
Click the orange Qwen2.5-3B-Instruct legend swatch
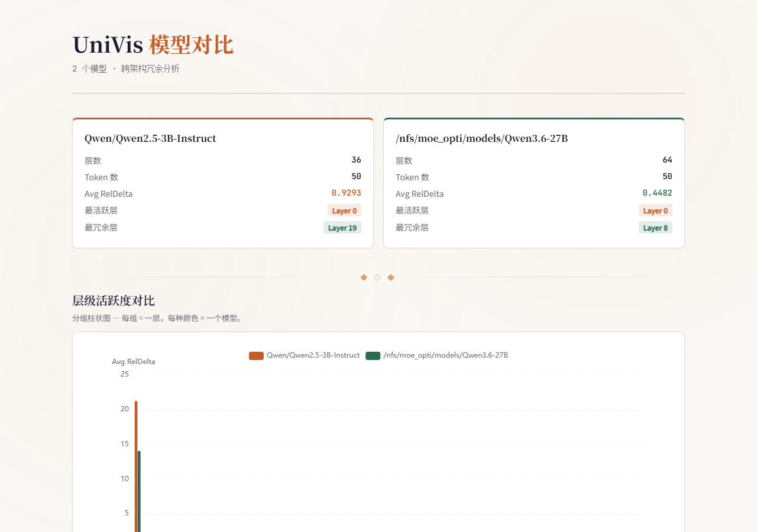tap(256, 355)
